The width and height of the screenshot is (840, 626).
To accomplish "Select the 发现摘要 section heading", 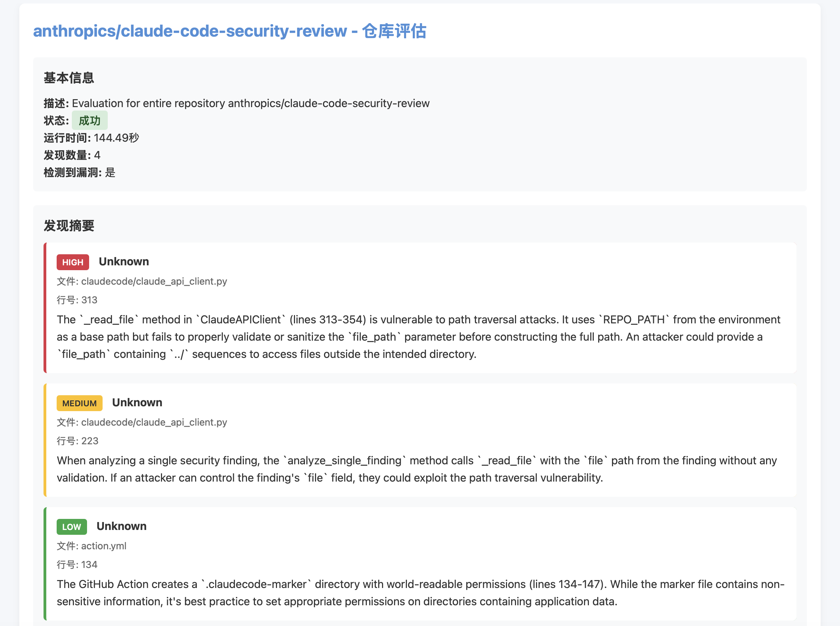I will (69, 226).
